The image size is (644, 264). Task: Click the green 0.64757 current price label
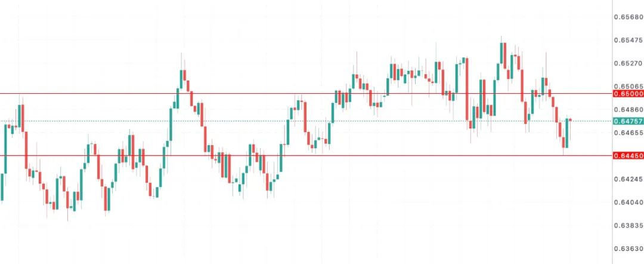click(x=628, y=121)
